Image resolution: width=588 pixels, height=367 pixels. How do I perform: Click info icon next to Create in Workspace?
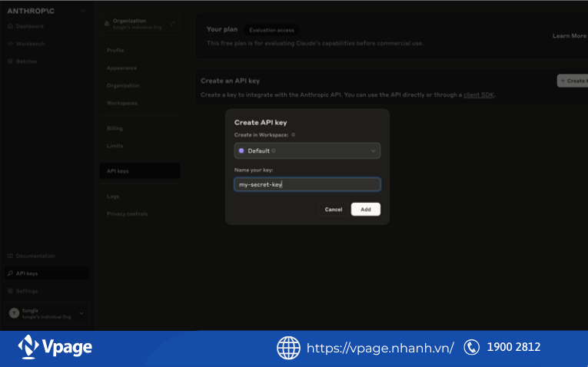(294, 135)
